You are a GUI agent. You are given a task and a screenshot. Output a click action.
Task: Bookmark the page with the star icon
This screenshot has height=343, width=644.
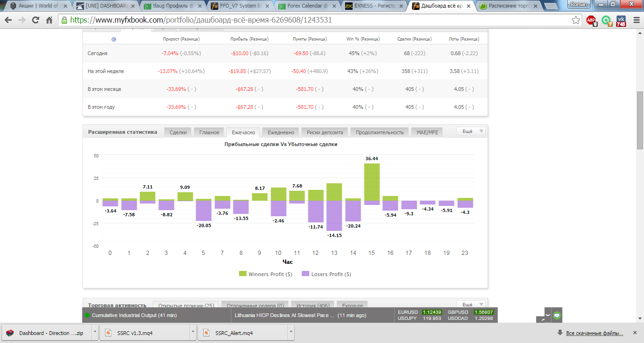pos(576,20)
